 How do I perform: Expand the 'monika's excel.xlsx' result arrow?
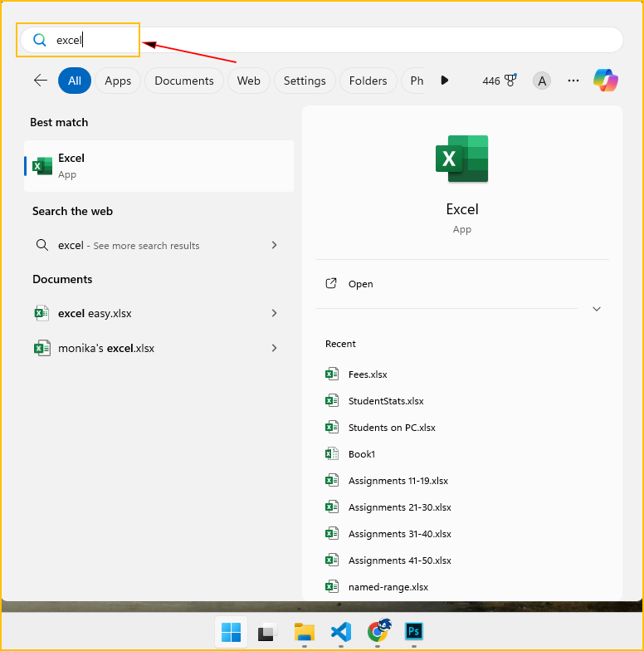point(275,348)
